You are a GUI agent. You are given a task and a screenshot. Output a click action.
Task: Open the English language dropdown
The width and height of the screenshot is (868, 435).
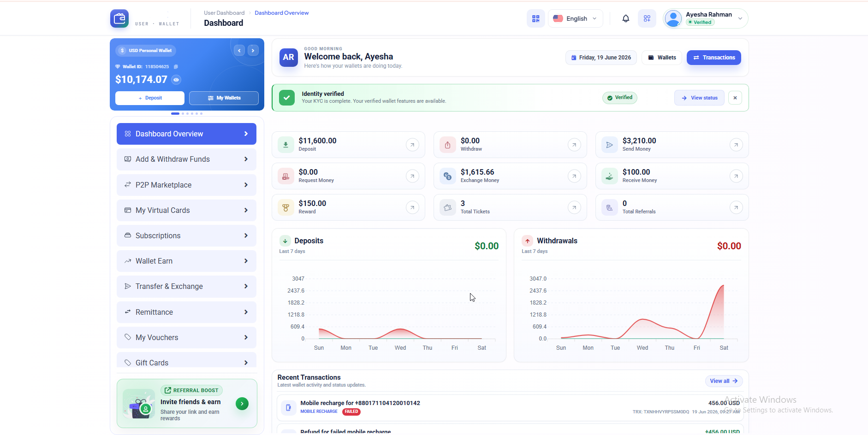(x=575, y=18)
